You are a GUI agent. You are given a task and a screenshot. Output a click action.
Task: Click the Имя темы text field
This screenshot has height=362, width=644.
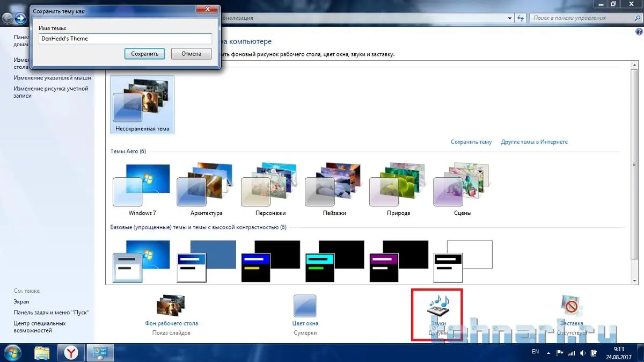[x=125, y=39]
